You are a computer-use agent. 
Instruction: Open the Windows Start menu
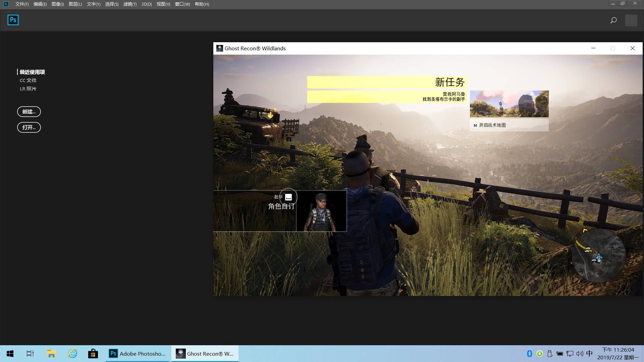coord(10,354)
